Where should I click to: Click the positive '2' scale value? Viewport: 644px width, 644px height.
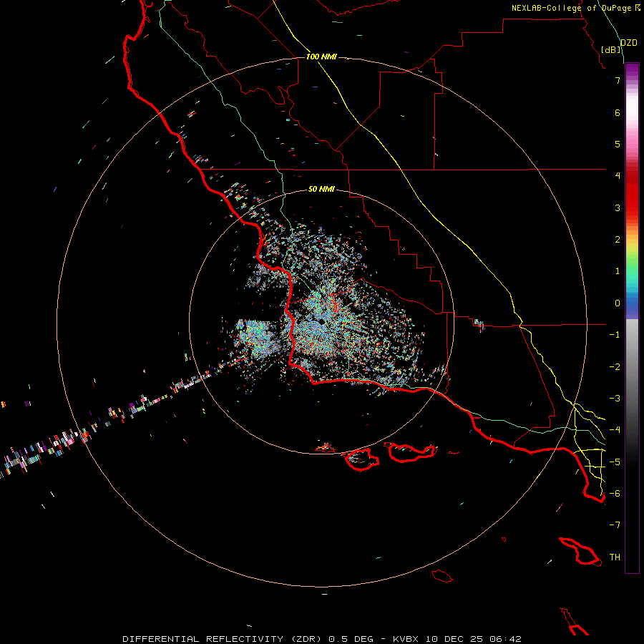tap(618, 240)
